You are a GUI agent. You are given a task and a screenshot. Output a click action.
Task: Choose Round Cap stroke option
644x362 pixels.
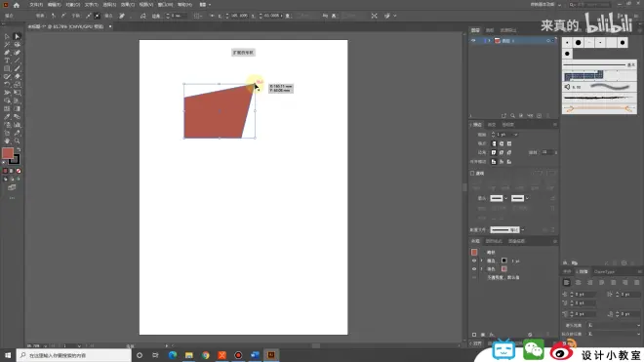(x=502, y=143)
